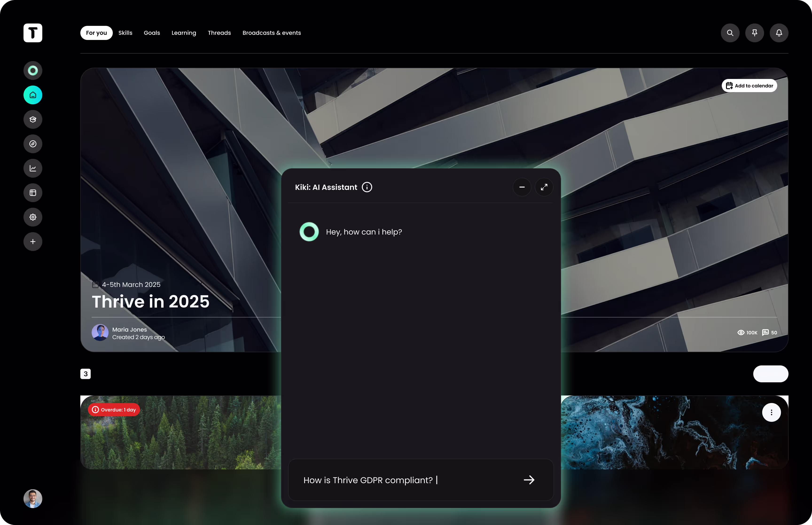Screen dimensions: 812x525
Task: Switch to the Broadcasts & events tab
Action: (272, 33)
